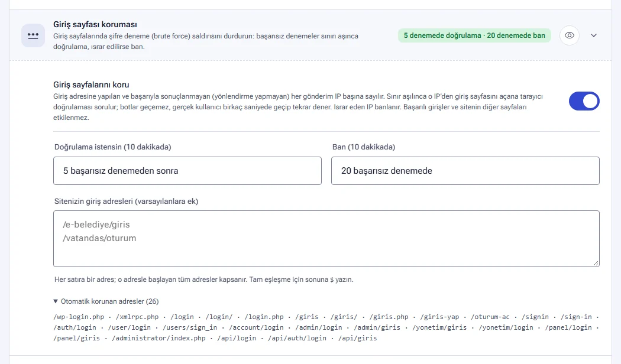Select the /panel/login path text
This screenshot has height=364, width=621.
click(568, 327)
